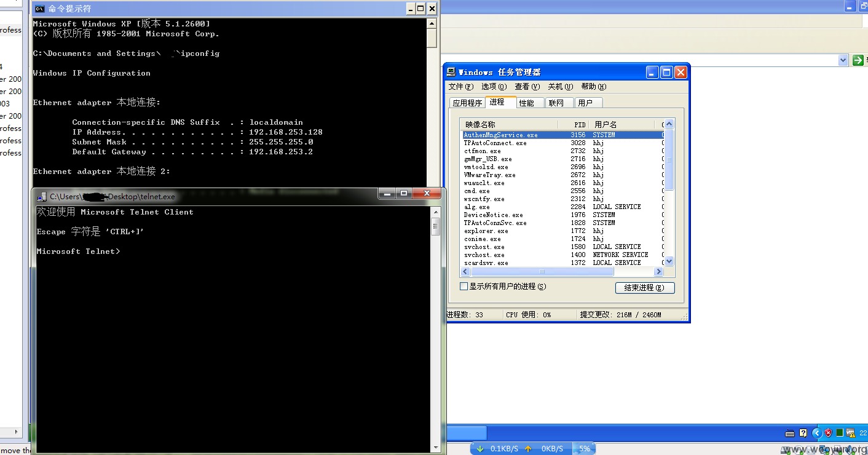Select ctfmon.exe process row

tap(562, 151)
